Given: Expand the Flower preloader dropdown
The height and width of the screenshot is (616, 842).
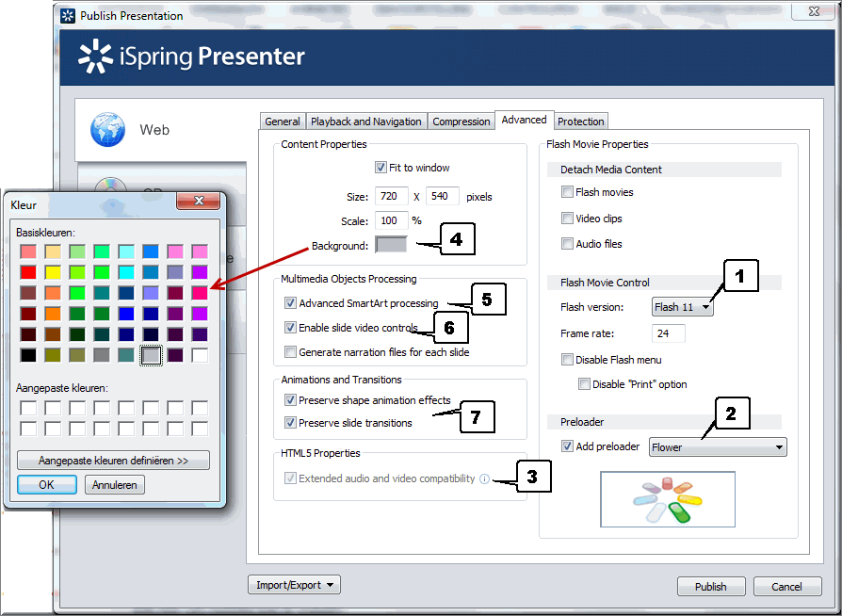Looking at the screenshot, I should [x=718, y=447].
